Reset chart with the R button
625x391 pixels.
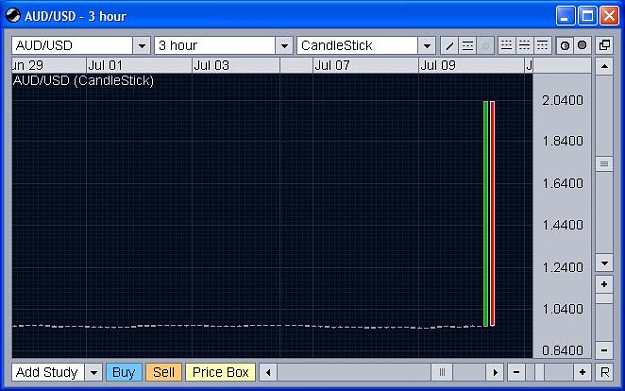(x=604, y=373)
